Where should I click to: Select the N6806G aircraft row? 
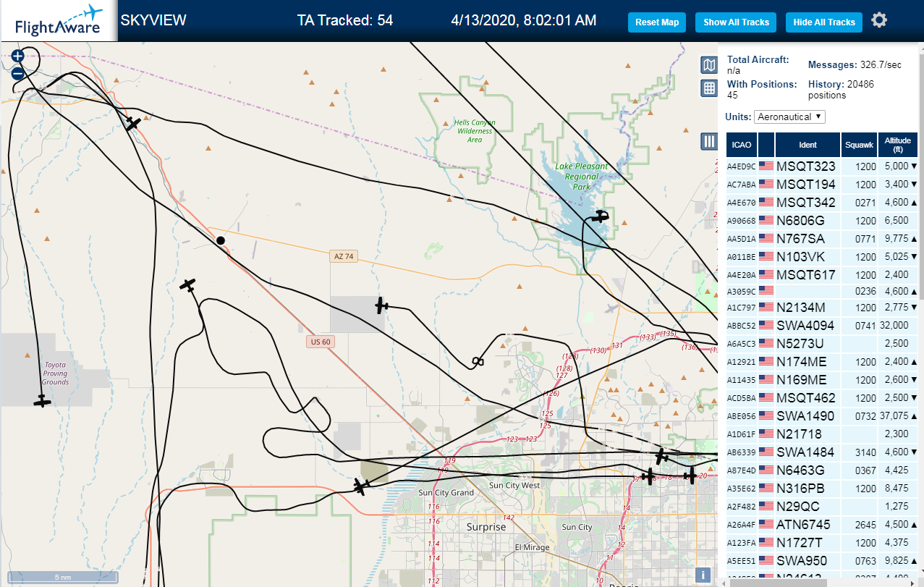(x=823, y=220)
